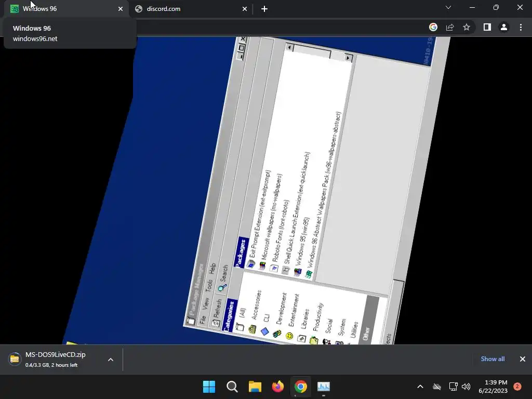
Task: Click the Windows 96 Abstract Wallpapers icon
Action: tap(309, 274)
